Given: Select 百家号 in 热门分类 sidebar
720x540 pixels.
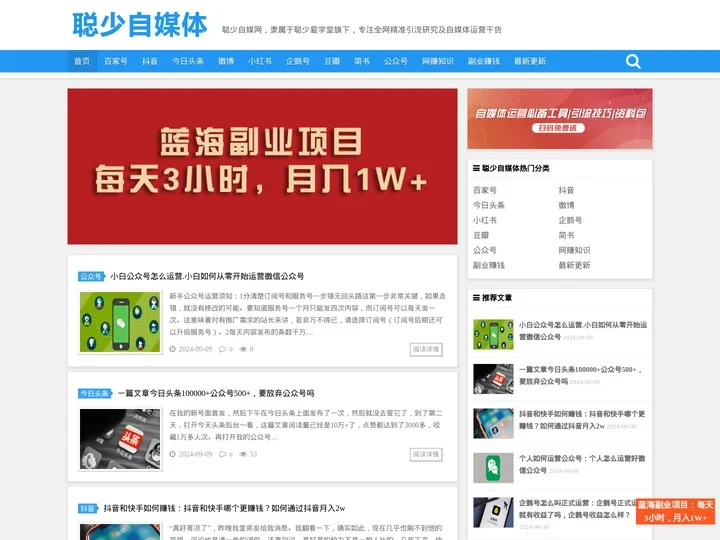Looking at the screenshot, I should coord(485,190).
